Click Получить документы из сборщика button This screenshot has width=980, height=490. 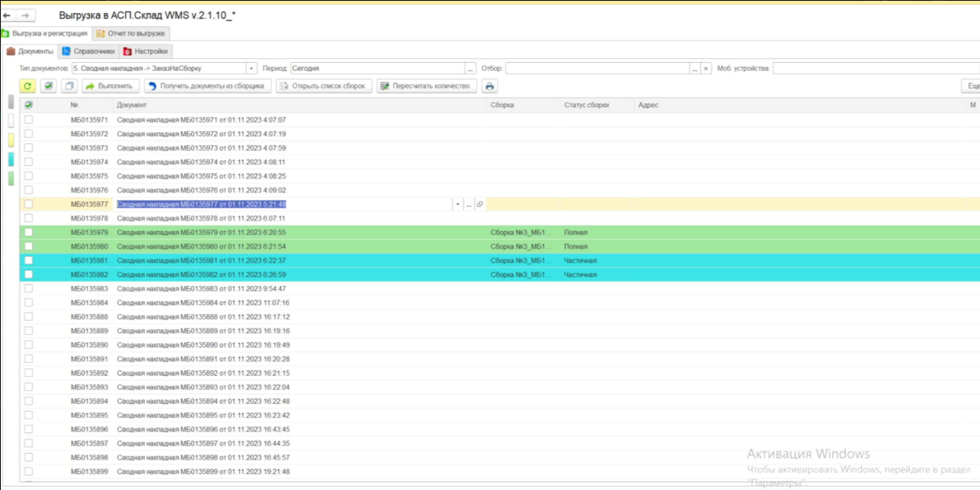tap(207, 86)
